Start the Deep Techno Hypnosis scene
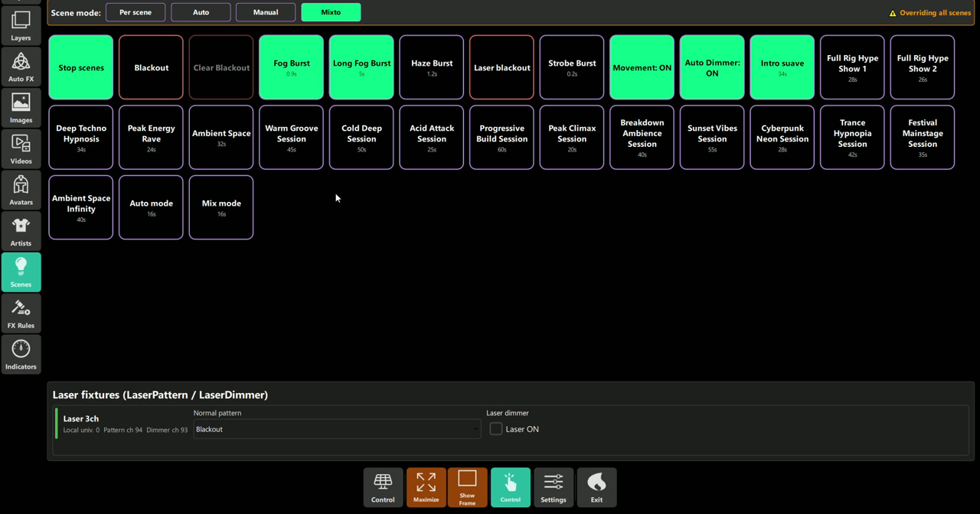 coord(81,138)
